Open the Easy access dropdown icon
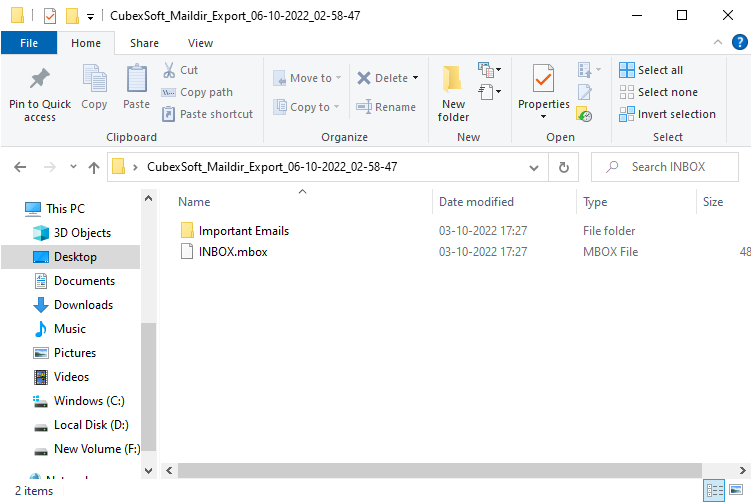The image size is (752, 503). (x=490, y=92)
